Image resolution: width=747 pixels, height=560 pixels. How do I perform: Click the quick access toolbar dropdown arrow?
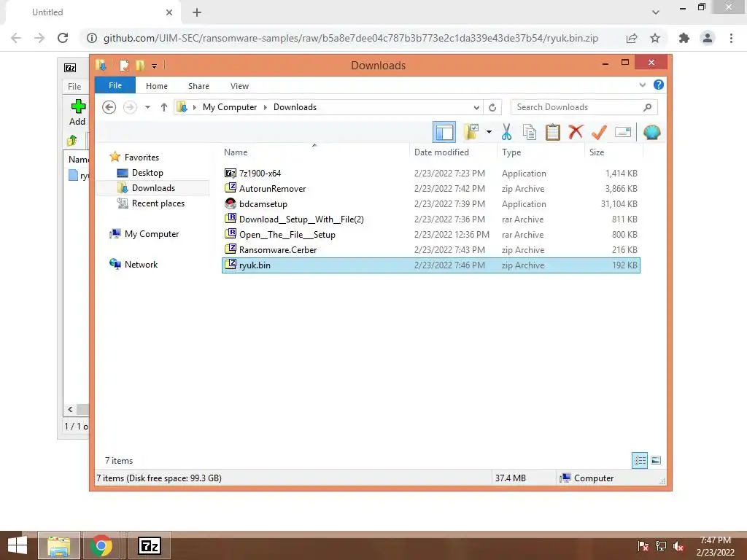155,66
